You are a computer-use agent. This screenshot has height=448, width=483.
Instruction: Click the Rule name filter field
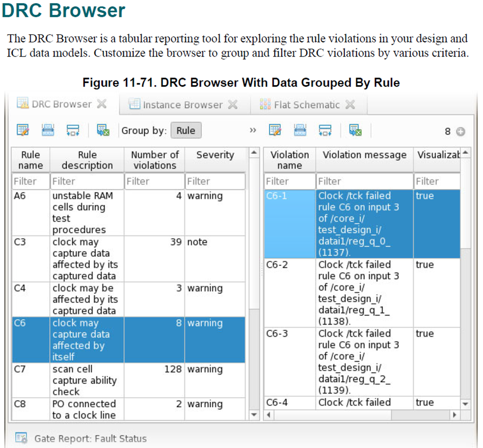pos(31,181)
